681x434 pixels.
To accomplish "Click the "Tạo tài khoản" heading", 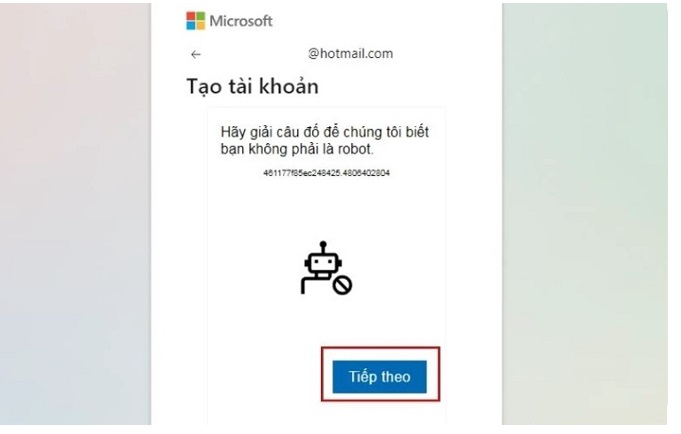I will 252,86.
